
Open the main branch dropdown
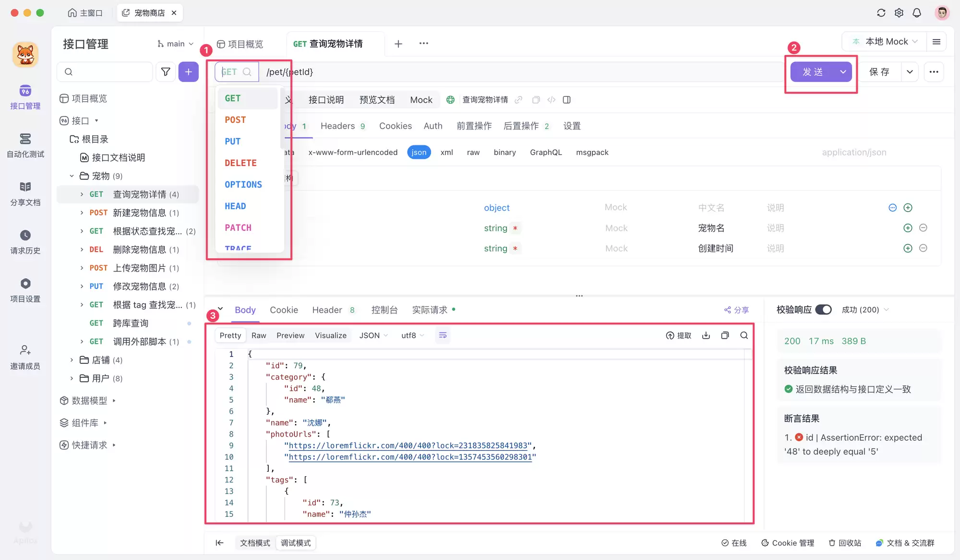175,44
